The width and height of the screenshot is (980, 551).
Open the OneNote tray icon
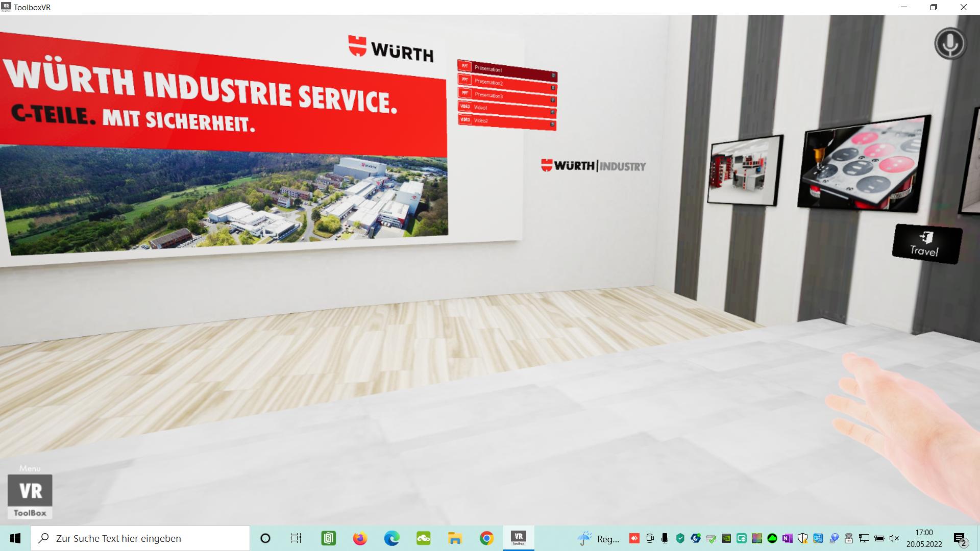(787, 538)
